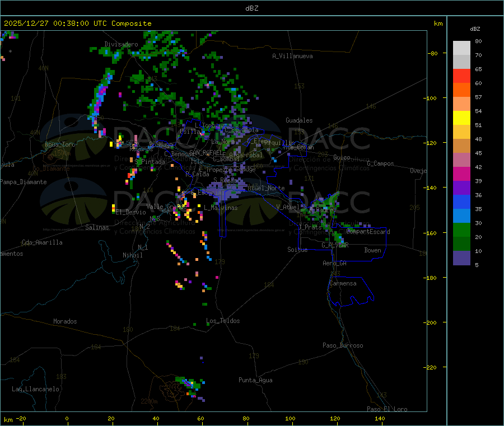Image resolution: width=504 pixels, height=426 pixels.
Task: Click the Punta_Agua label
Action: coord(255,380)
